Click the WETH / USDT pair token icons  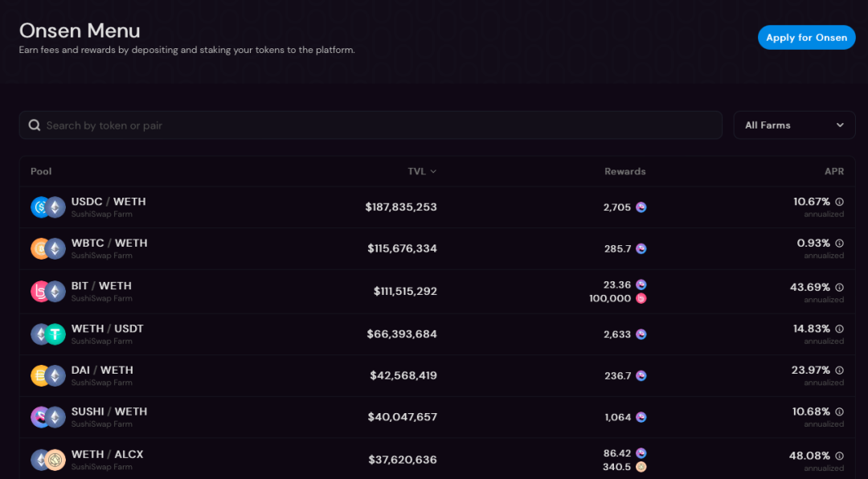[48, 334]
